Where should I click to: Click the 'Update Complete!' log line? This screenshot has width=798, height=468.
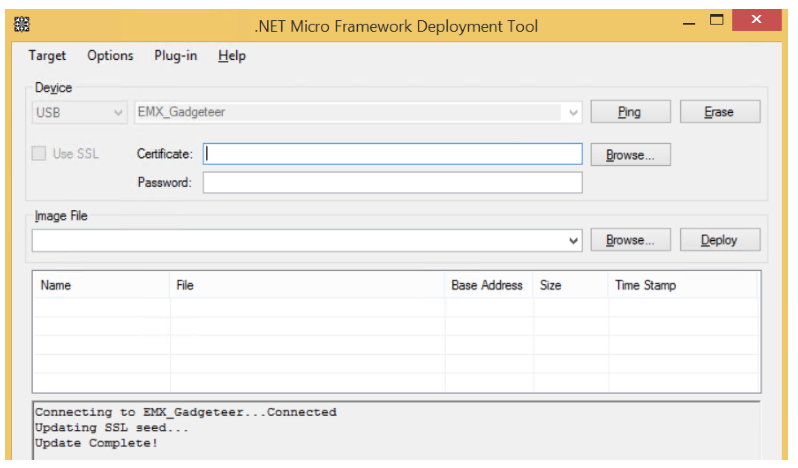(96, 443)
